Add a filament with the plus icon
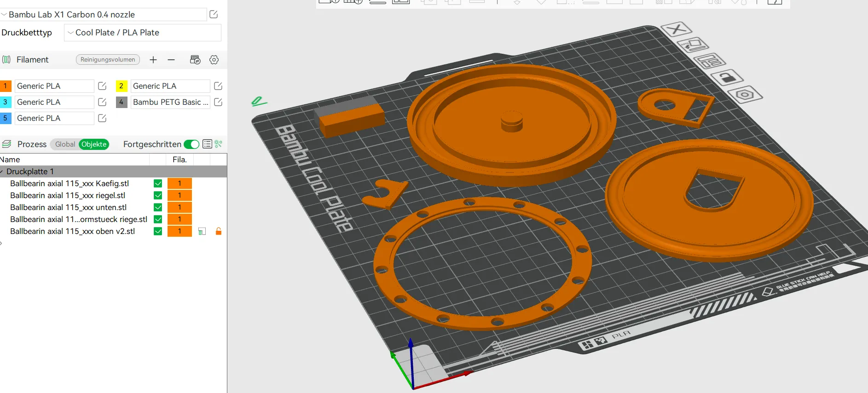The image size is (868, 393). point(153,60)
